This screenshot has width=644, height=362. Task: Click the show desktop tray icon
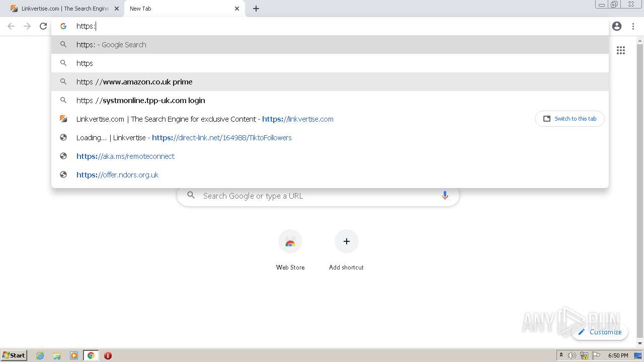pos(638,355)
